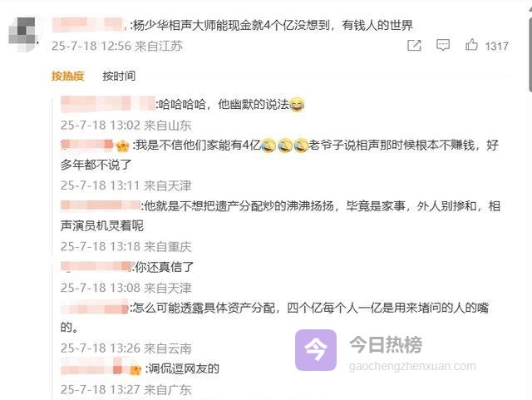Click the username before 他就是不想把遗产分配
The width and height of the screenshot is (532, 400).
[x=100, y=205]
